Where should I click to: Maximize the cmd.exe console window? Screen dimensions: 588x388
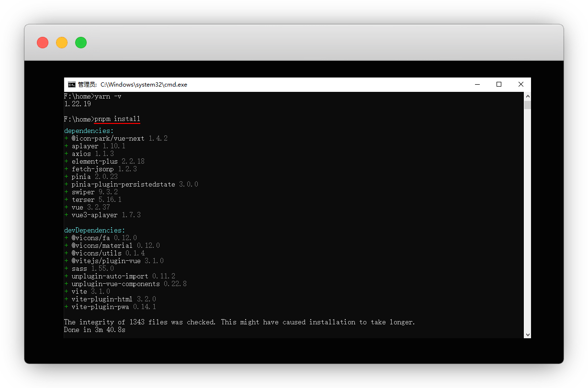[x=499, y=85]
